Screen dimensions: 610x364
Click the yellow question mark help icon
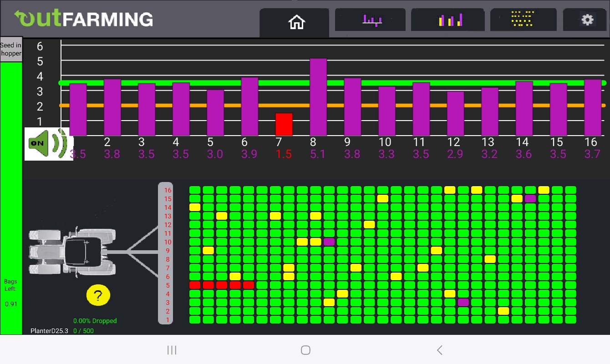point(98,296)
